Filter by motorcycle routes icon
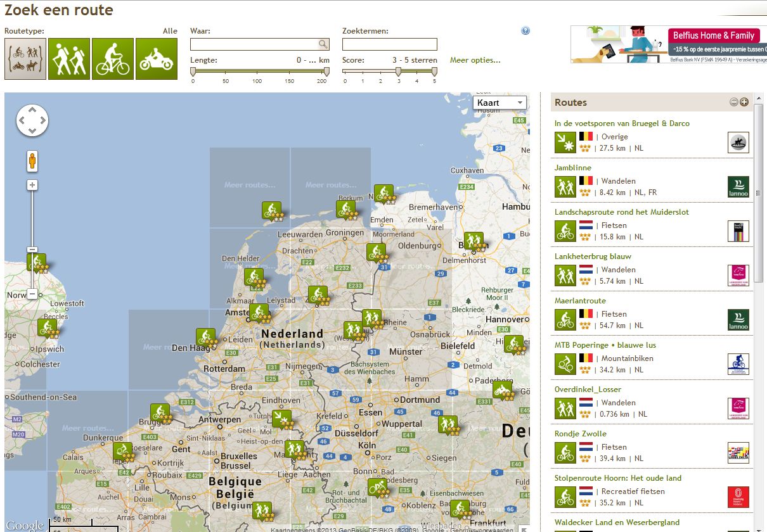Viewport: 767px width, 532px height. [x=157, y=59]
